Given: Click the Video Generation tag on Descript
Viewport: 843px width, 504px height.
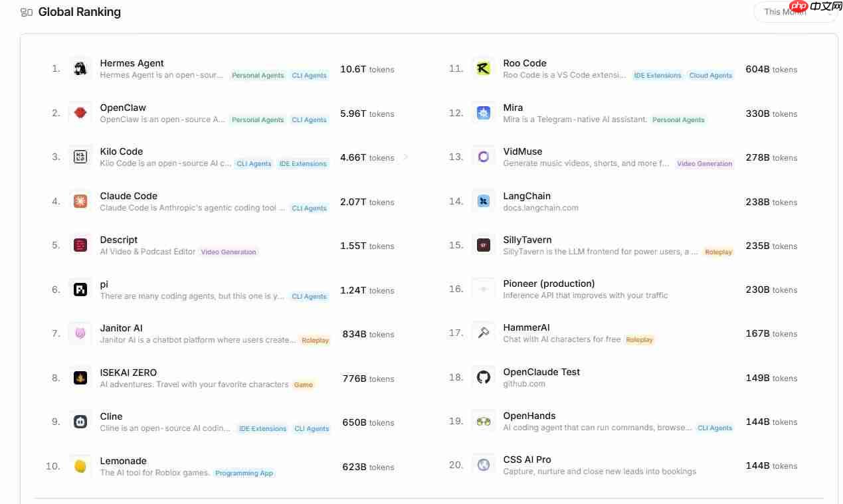Looking at the screenshot, I should click(229, 252).
